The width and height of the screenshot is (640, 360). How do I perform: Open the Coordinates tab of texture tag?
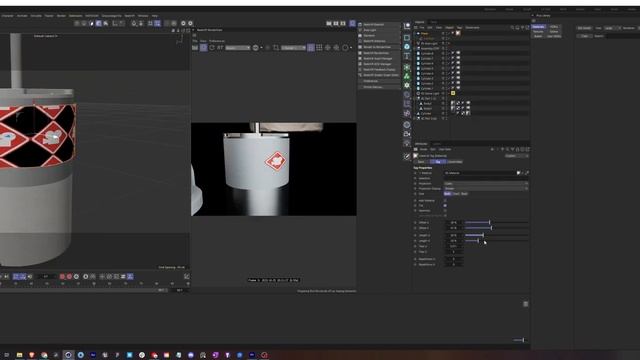455,162
